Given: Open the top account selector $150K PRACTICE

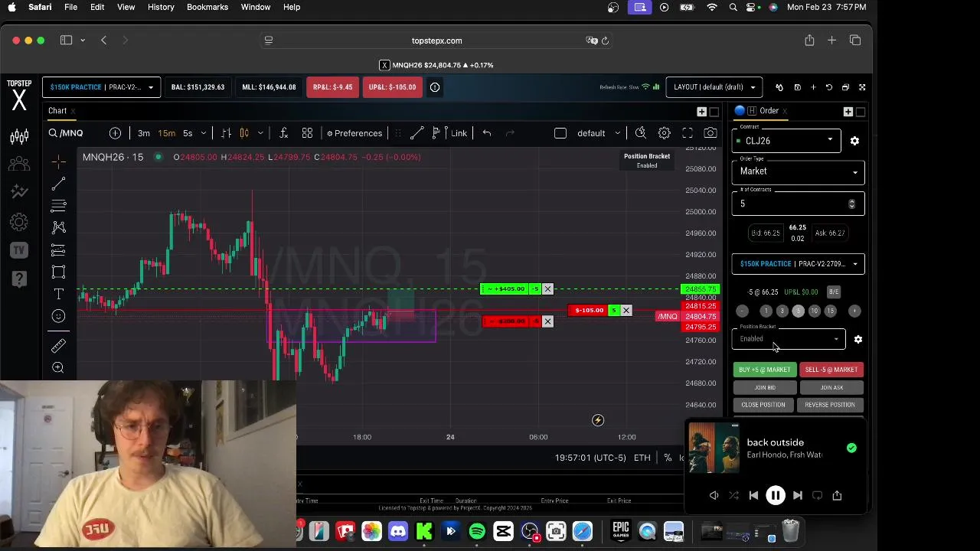Looking at the screenshot, I should [102, 87].
